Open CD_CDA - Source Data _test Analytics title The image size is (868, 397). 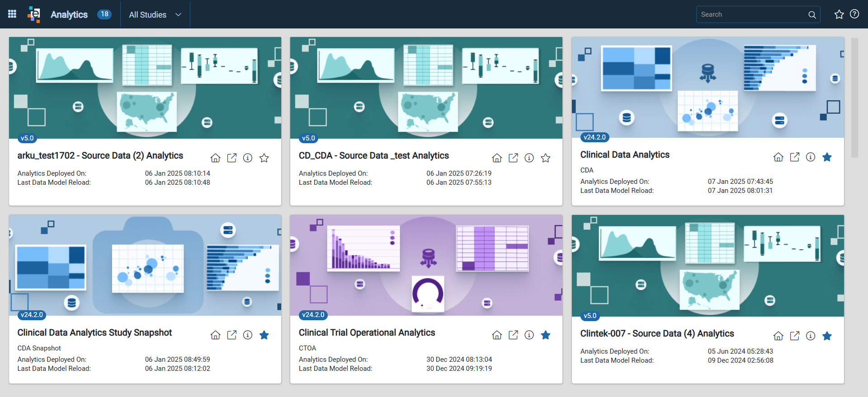[x=374, y=155]
